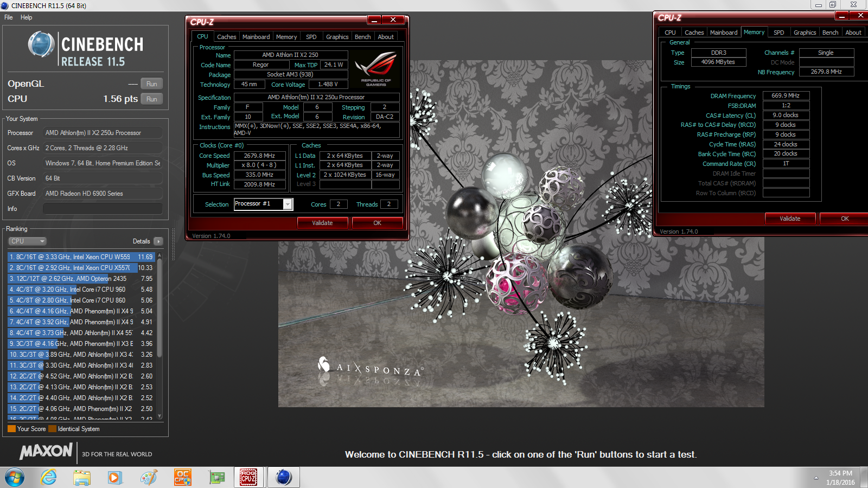Open the CPU ranking type dropdown

[27, 241]
